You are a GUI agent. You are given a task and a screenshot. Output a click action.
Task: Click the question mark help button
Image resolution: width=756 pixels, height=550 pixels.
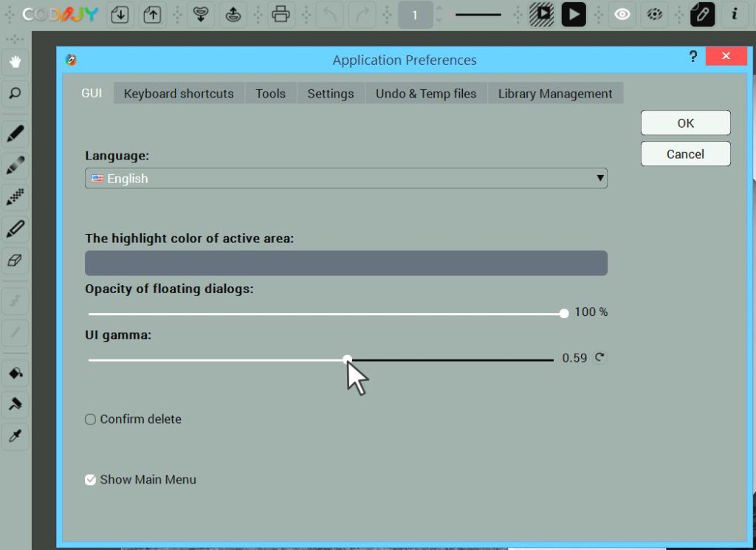point(693,56)
